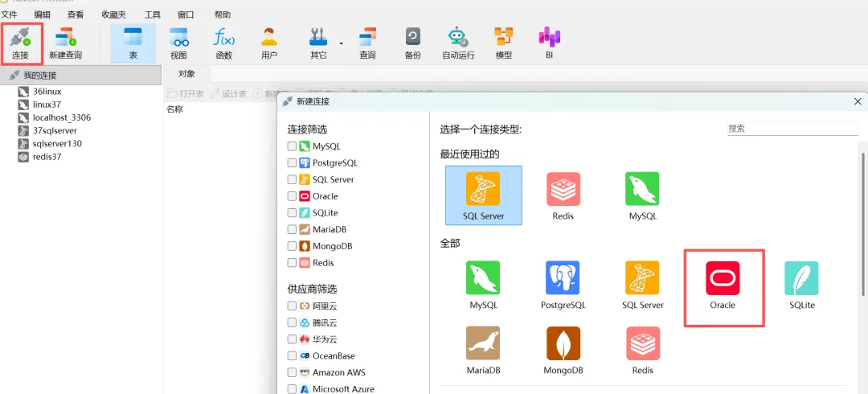Select MariaDB connection type
This screenshot has width=868, height=394.
tap(484, 350)
